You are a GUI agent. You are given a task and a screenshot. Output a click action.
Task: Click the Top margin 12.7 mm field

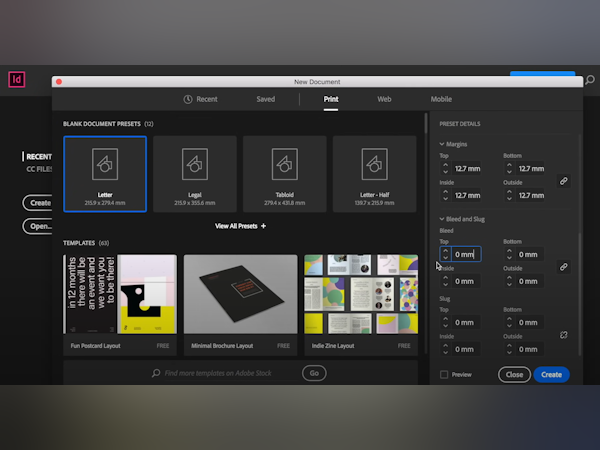pyautogui.click(x=467, y=169)
